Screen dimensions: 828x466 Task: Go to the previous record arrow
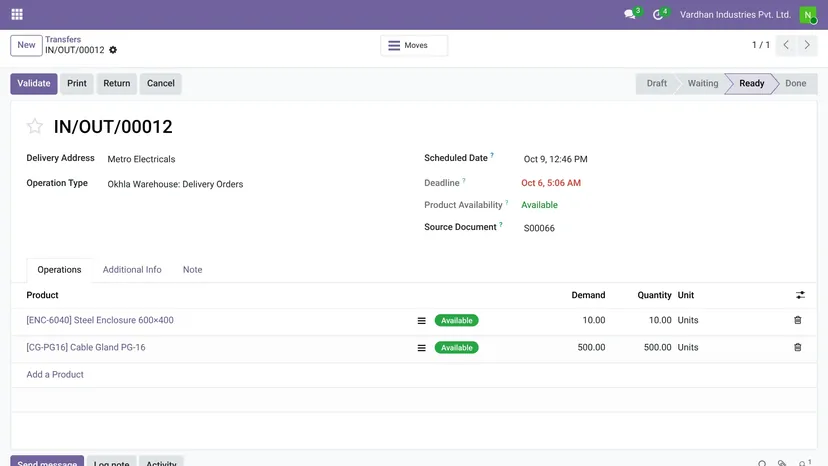[786, 45]
